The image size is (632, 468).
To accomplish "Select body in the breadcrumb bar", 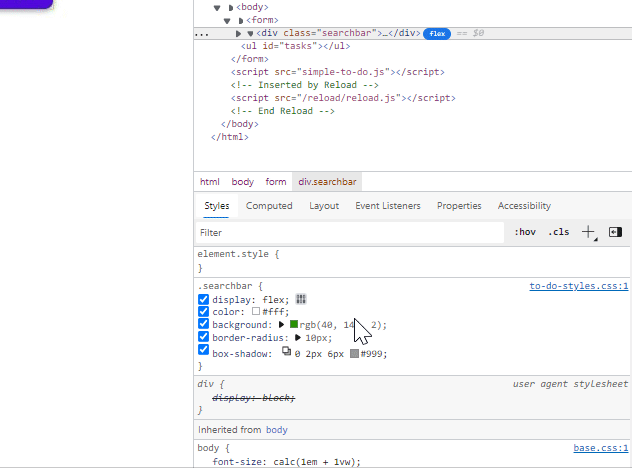I will [243, 182].
